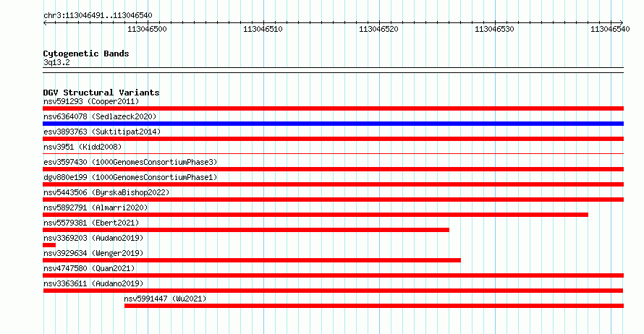This screenshot has width=644, height=334.
Task: Click the nsv5991447 (Wu2021) label
Action: pyautogui.click(x=165, y=299)
